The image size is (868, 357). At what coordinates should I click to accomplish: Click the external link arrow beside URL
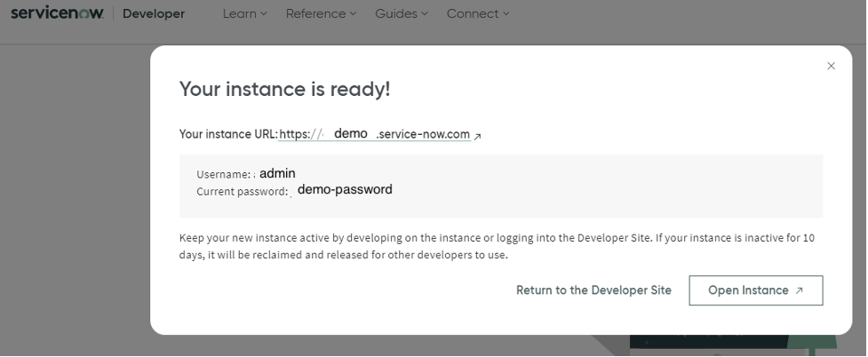pyautogui.click(x=478, y=136)
